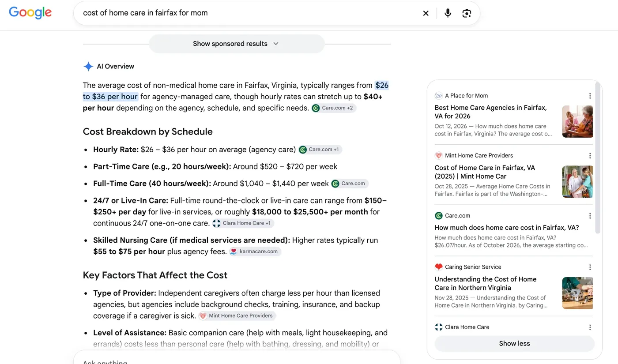Click the highlighted $26 to $36 per hour text
Viewport: 618px width, 364px height.
point(236,91)
